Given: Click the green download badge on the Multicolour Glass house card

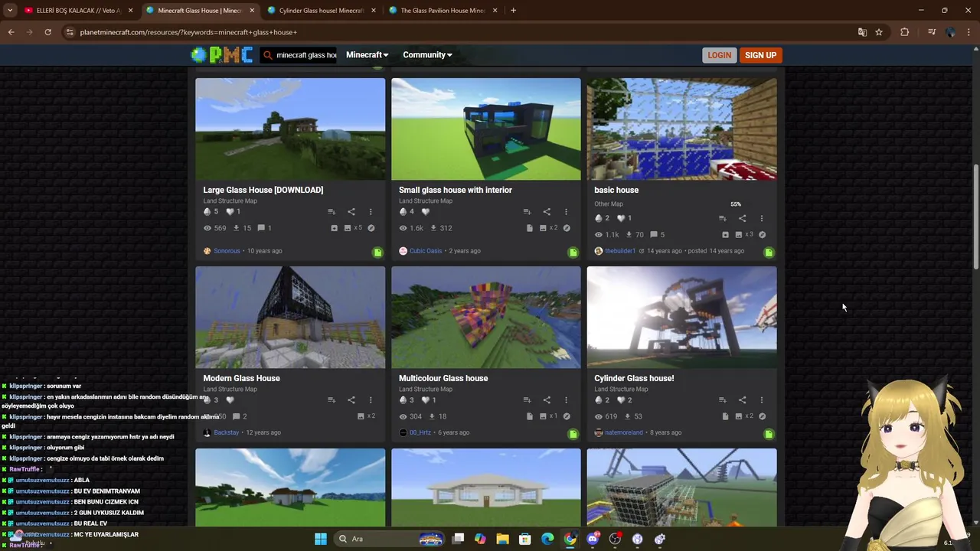Looking at the screenshot, I should (x=573, y=434).
